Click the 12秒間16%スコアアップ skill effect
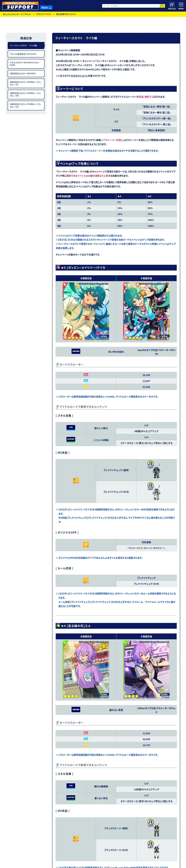The width and height of the screenshot is (186, 868). (x=146, y=789)
